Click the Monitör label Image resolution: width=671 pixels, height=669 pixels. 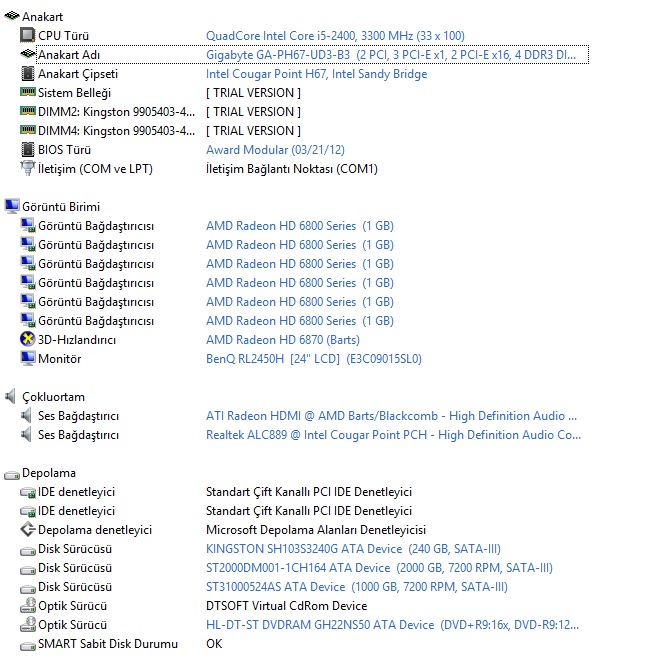tap(59, 359)
